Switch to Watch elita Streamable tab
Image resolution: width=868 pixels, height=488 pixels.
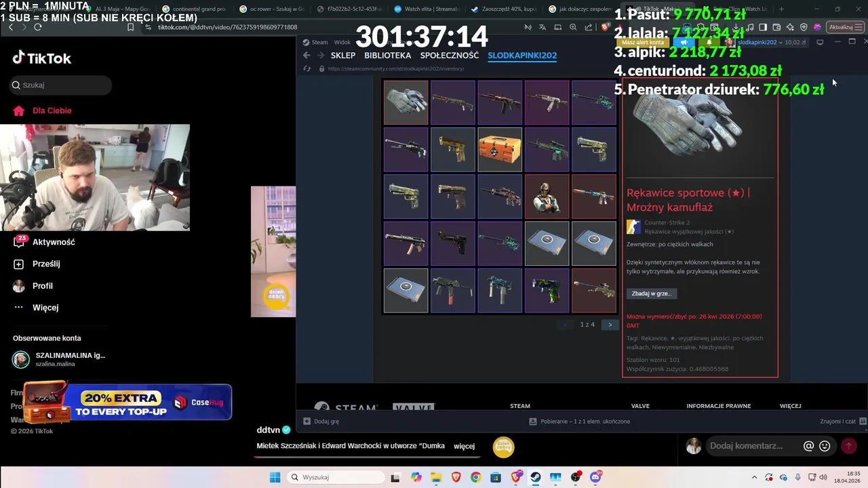pos(426,9)
